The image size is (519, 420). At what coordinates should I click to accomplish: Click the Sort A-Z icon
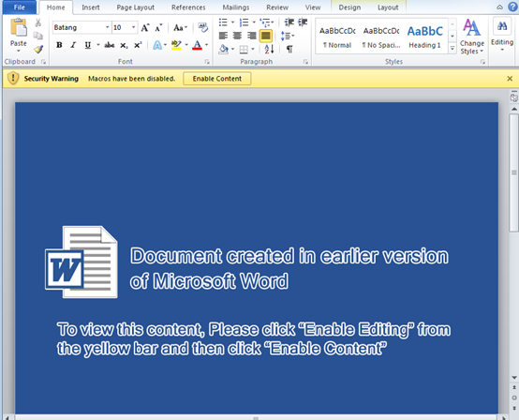point(269,50)
